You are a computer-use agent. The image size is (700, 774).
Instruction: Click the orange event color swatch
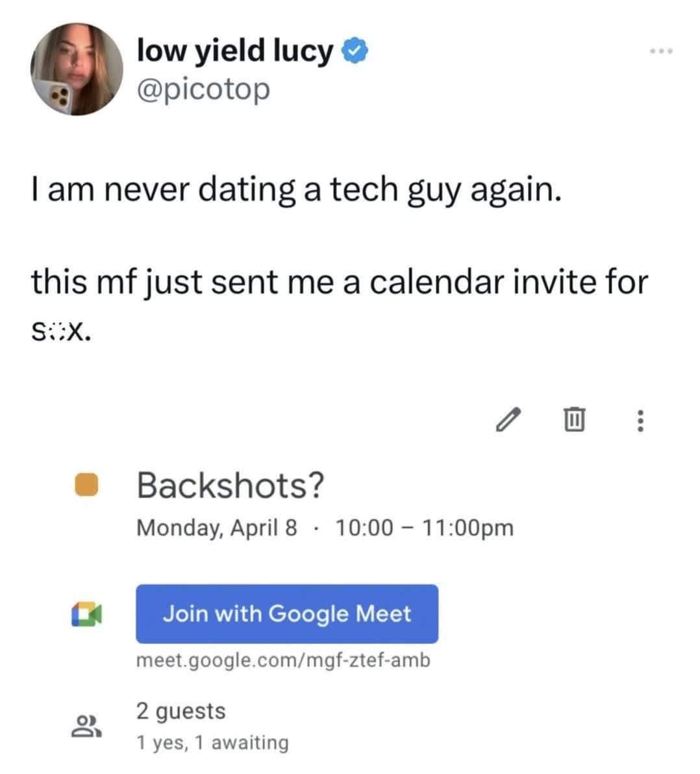86,486
